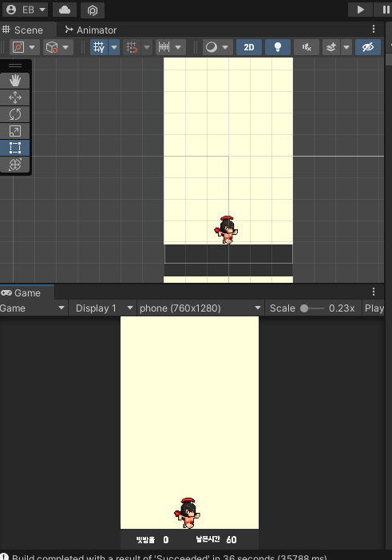The width and height of the screenshot is (392, 560).
Task: Select the Hand view tool
Action: 15,81
